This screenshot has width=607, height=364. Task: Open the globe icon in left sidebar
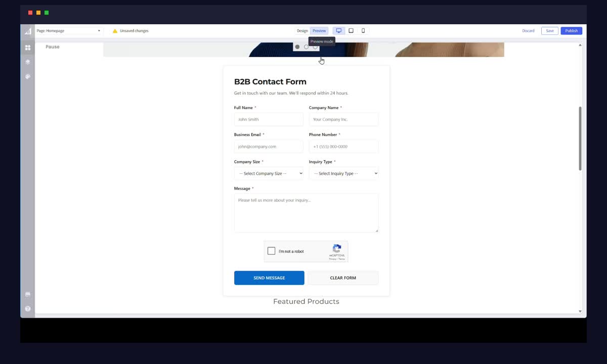tap(28, 76)
